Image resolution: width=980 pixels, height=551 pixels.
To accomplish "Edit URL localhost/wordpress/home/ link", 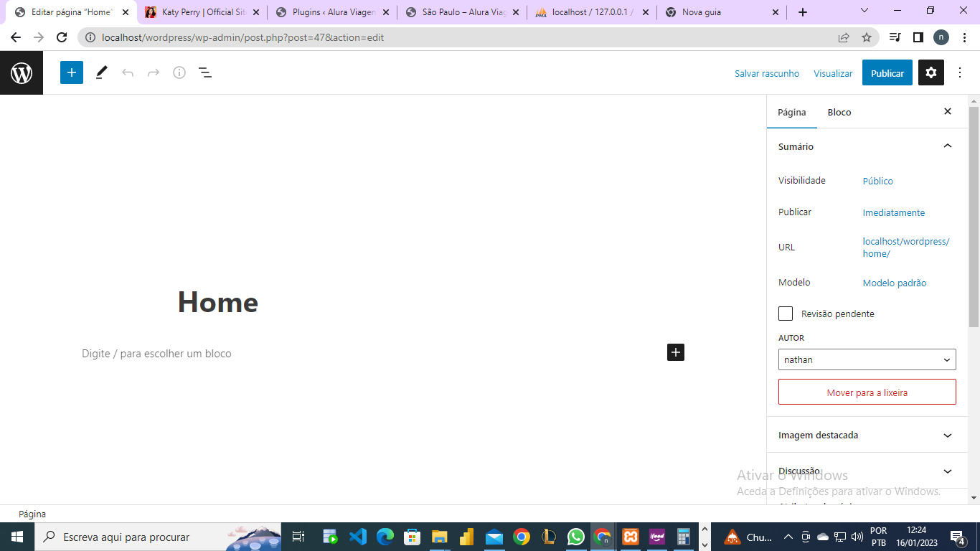I will pos(906,248).
